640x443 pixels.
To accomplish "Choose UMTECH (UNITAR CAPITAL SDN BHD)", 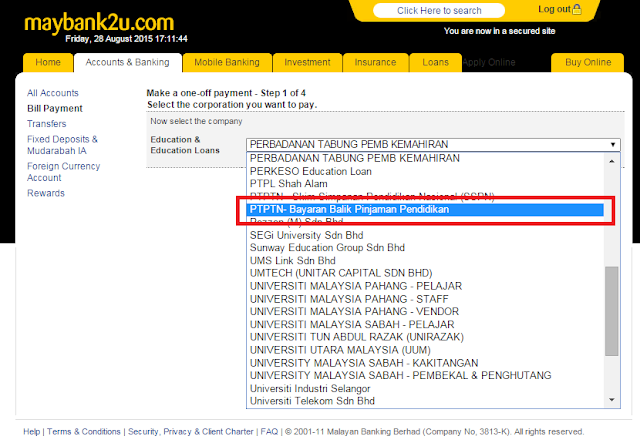I will pyautogui.click(x=425, y=273).
